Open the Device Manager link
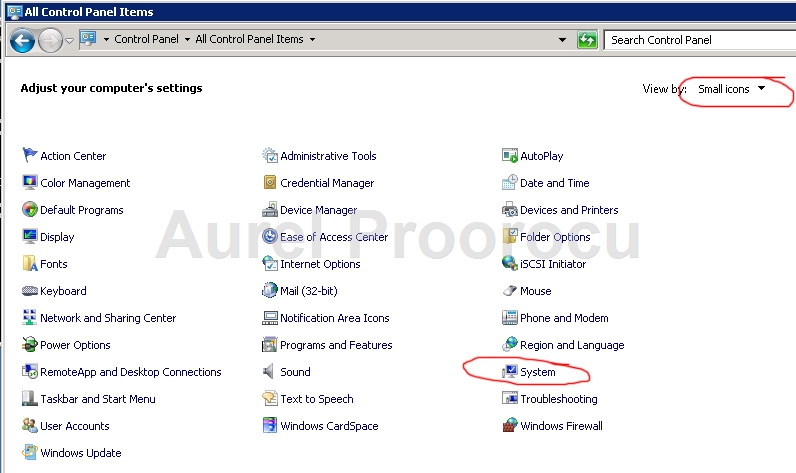This screenshot has width=796, height=473. coord(318,210)
